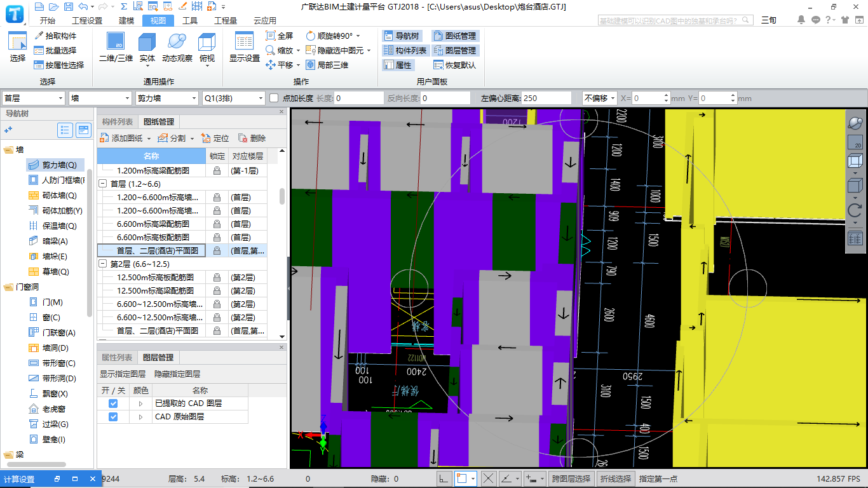Expand 已提取的 CAD 图层 row arrow
The image size is (868, 488).
point(140,403)
